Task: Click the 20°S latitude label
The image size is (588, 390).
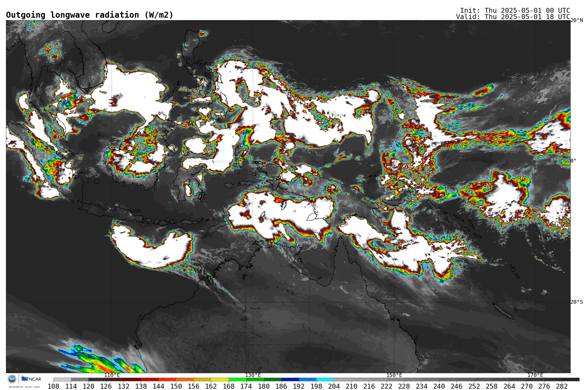Action: click(577, 302)
